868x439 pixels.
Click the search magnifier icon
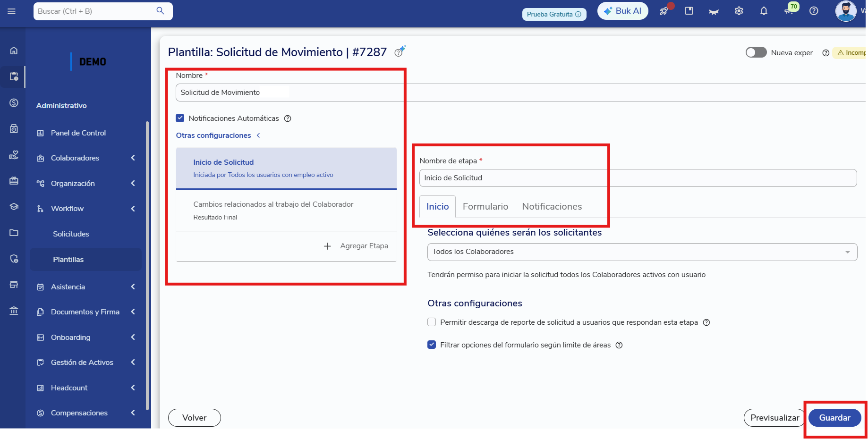[x=161, y=11]
